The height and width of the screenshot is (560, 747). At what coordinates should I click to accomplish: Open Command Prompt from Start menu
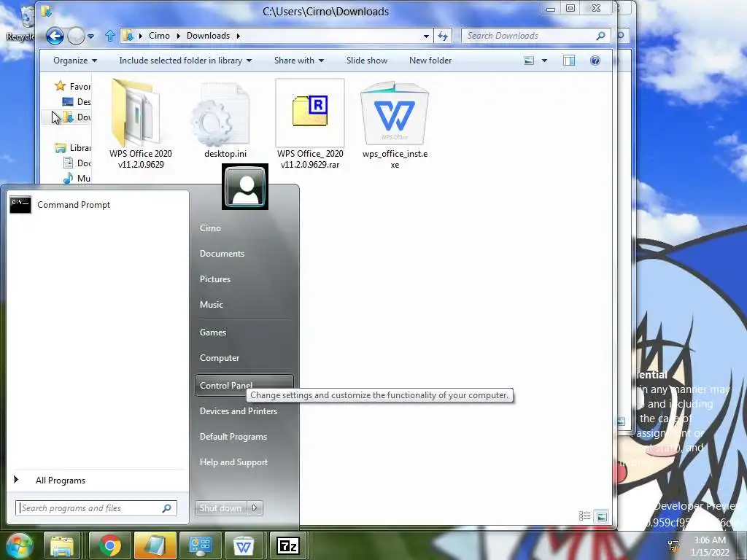98,205
